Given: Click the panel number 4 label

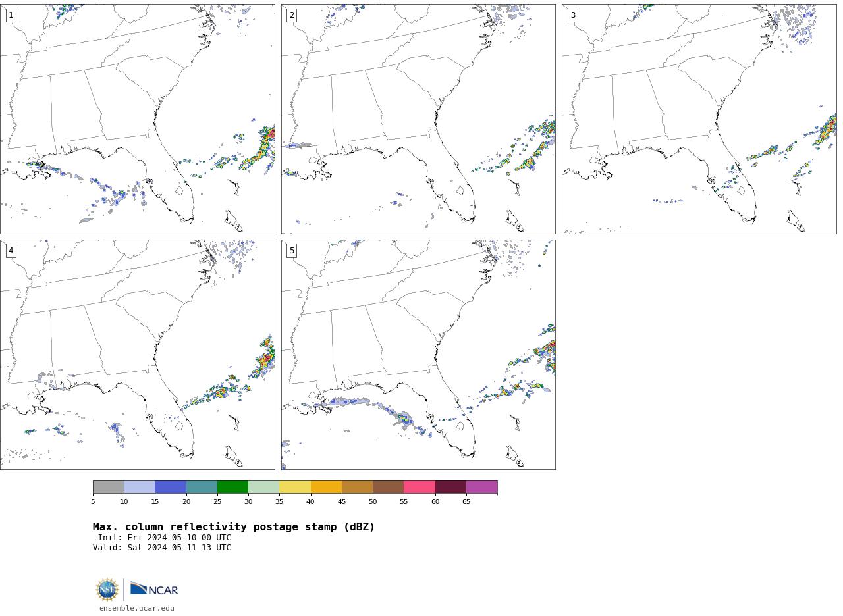Looking at the screenshot, I should tap(11, 251).
